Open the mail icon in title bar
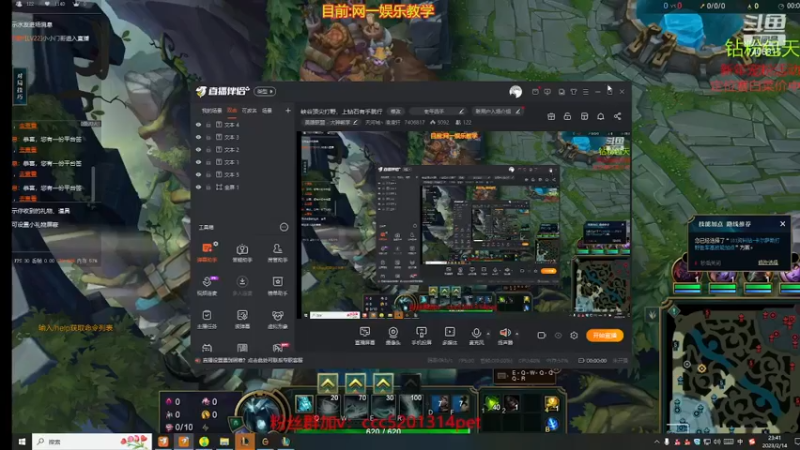The width and height of the screenshot is (800, 450). coord(535,92)
